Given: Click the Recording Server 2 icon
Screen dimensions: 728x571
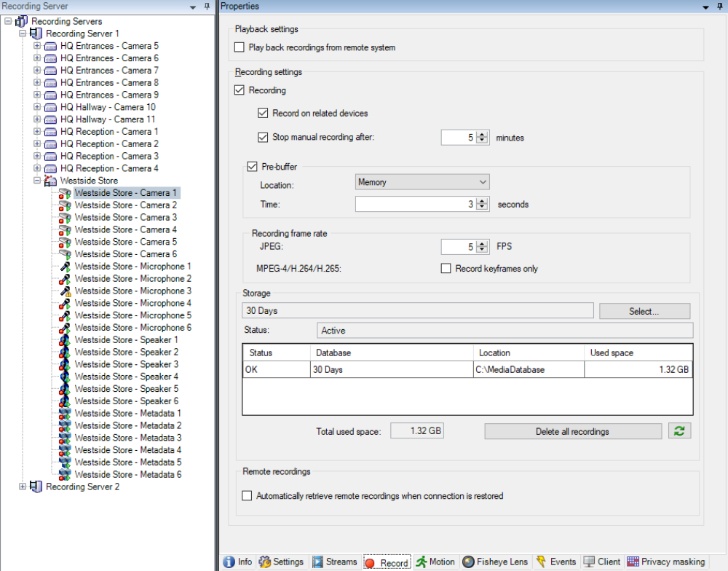Looking at the screenshot, I should coord(36,487).
